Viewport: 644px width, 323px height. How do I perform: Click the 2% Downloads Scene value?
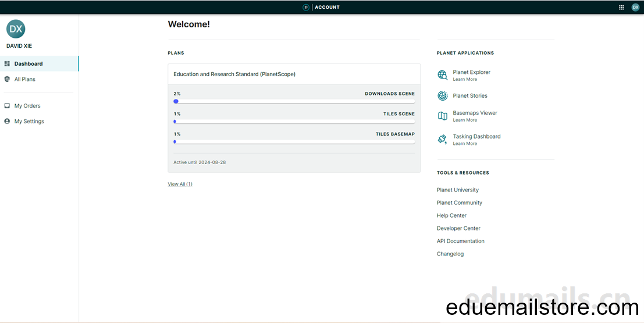pyautogui.click(x=177, y=94)
